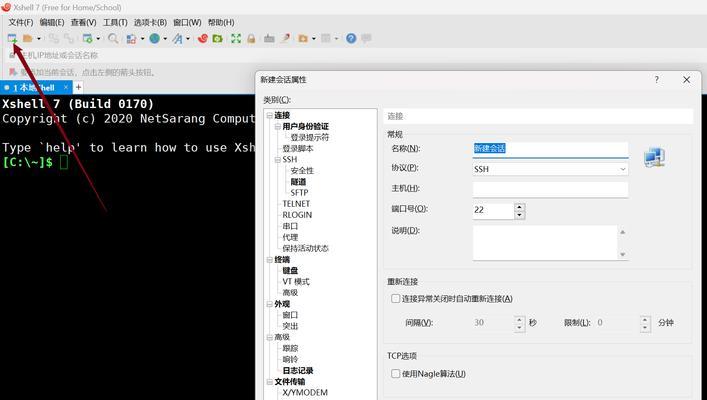Select 登录提示符 in category tree
Image resolution: width=707 pixels, height=400 pixels.
(x=310, y=138)
